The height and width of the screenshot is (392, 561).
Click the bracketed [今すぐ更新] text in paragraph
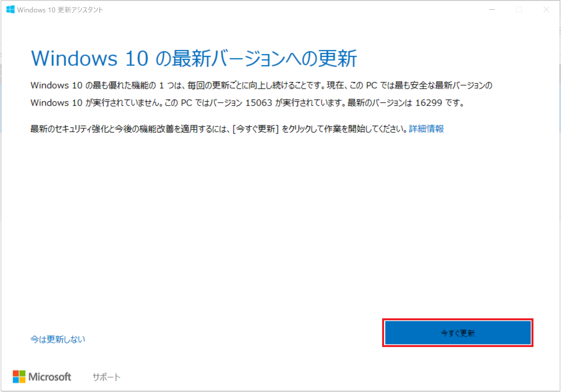click(256, 129)
